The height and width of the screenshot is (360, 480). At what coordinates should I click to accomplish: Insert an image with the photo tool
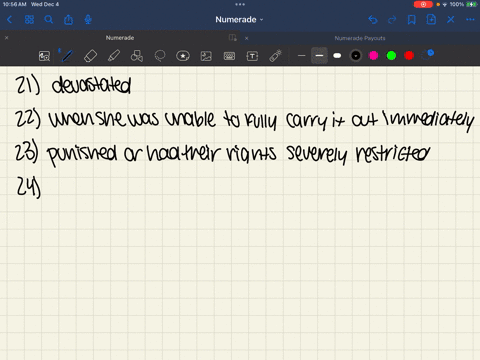click(206, 56)
